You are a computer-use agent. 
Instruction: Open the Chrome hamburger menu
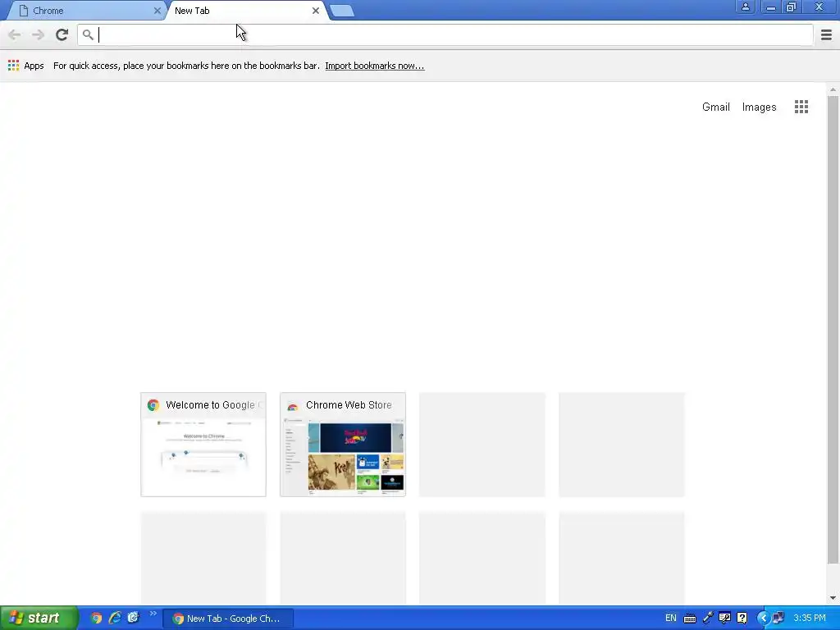[826, 34]
